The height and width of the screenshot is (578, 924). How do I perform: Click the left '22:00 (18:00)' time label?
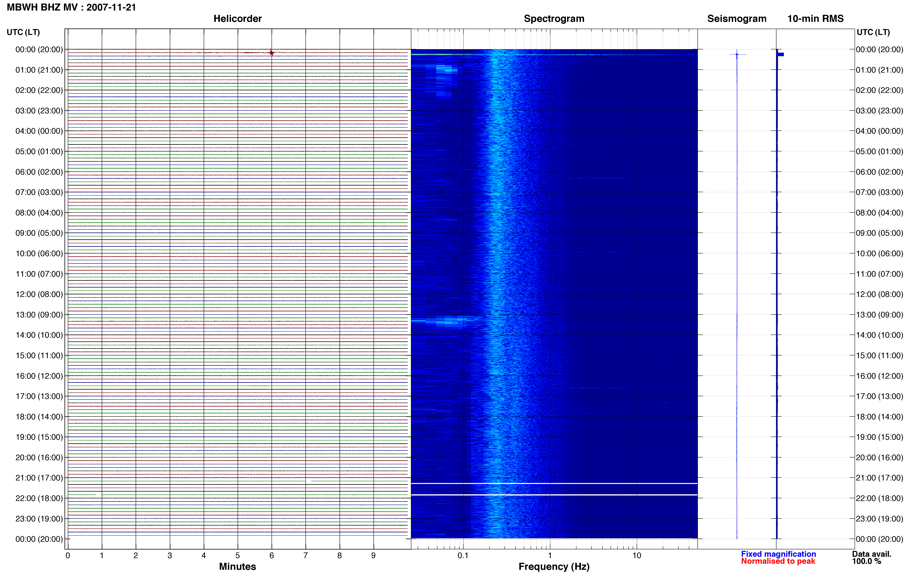[39, 498]
